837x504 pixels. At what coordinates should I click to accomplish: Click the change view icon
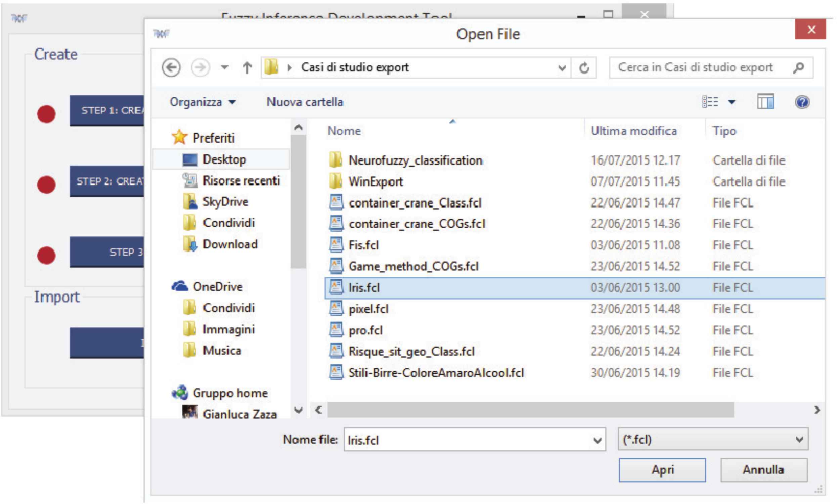710,101
